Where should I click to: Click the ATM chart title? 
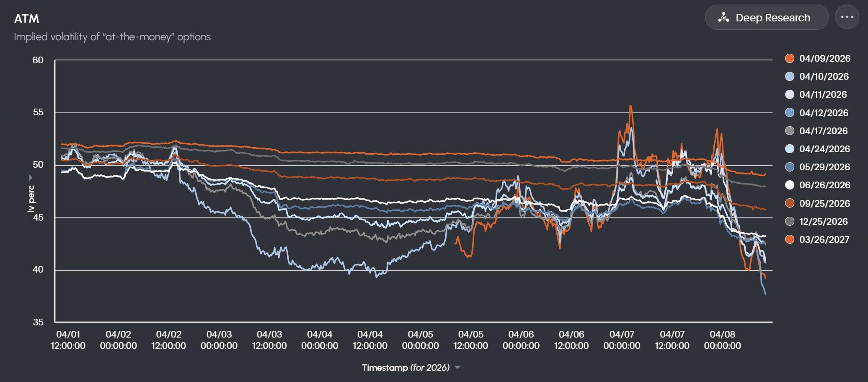pyautogui.click(x=26, y=18)
